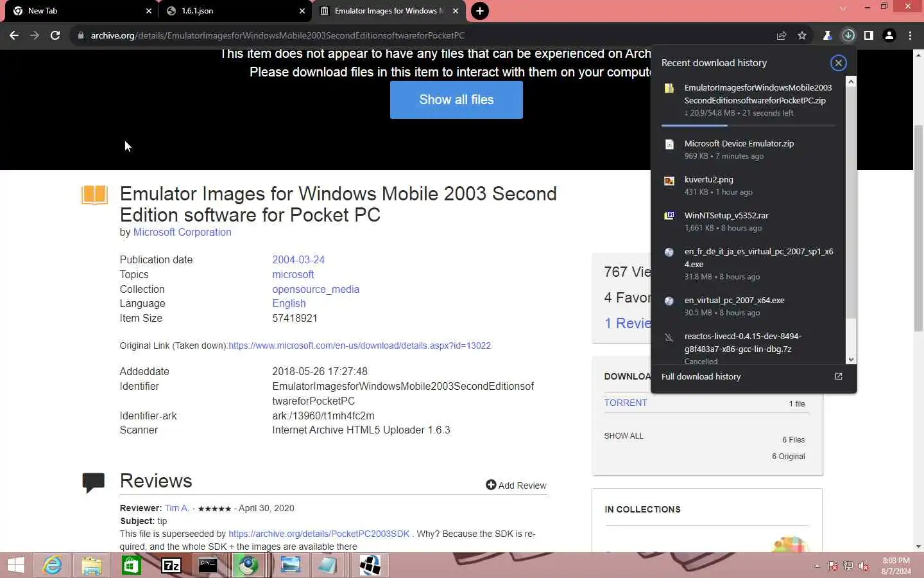Click publication date 2004-03-24 link
Screen dimensions: 924x578
(298, 259)
